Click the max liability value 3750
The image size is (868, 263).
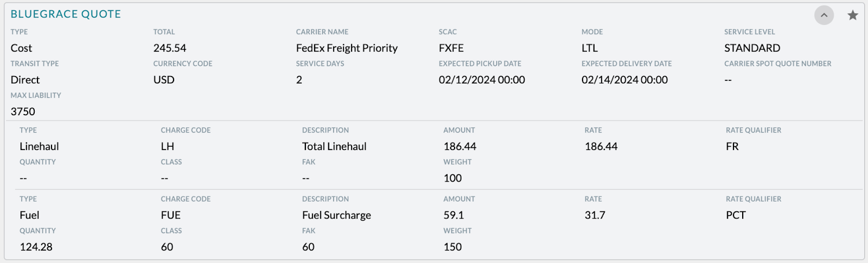click(23, 111)
